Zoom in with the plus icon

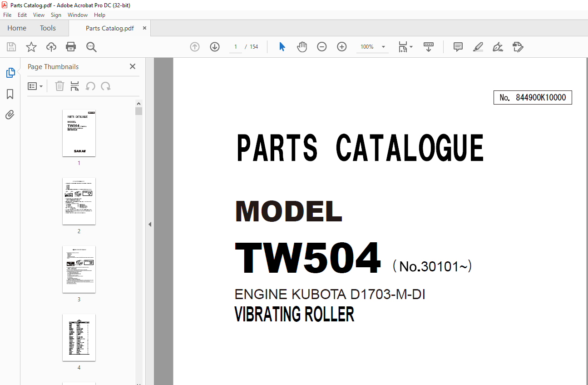342,47
